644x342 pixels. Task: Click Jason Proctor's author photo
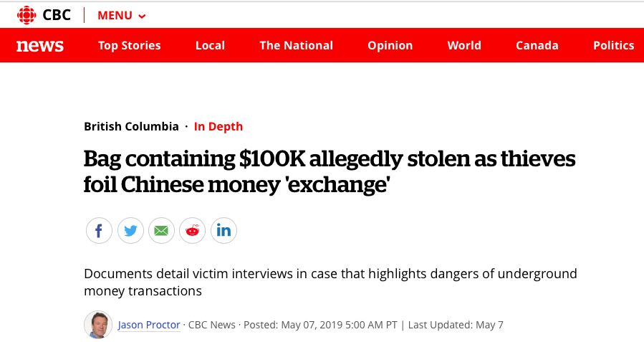98,324
